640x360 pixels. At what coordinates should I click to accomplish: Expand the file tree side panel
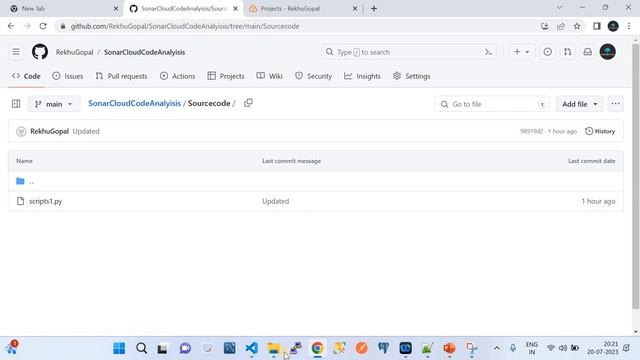[16, 104]
